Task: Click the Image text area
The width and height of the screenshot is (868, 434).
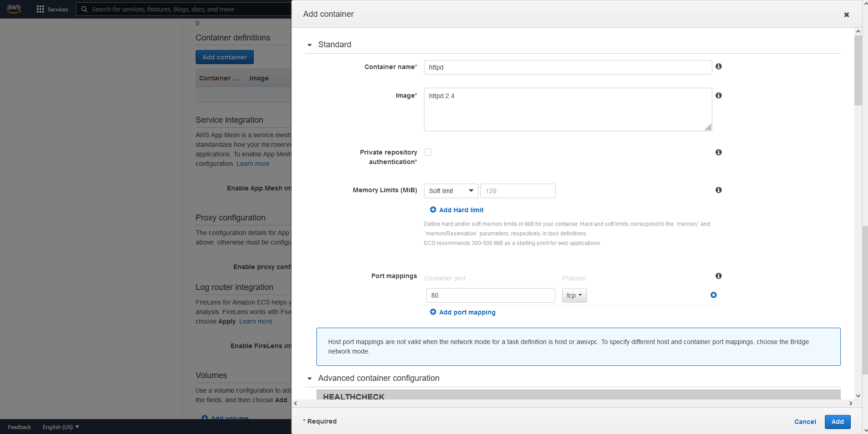Action: [568, 110]
